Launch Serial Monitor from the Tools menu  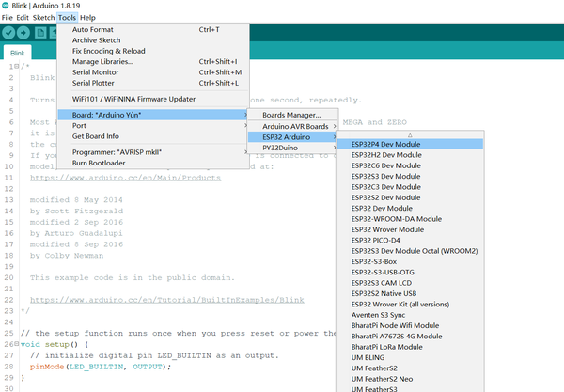(95, 72)
